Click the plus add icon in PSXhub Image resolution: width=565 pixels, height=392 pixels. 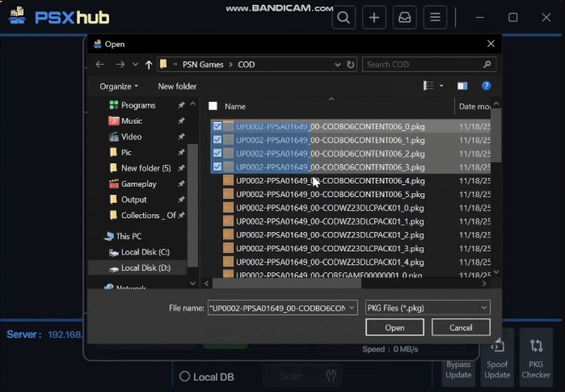pos(373,18)
